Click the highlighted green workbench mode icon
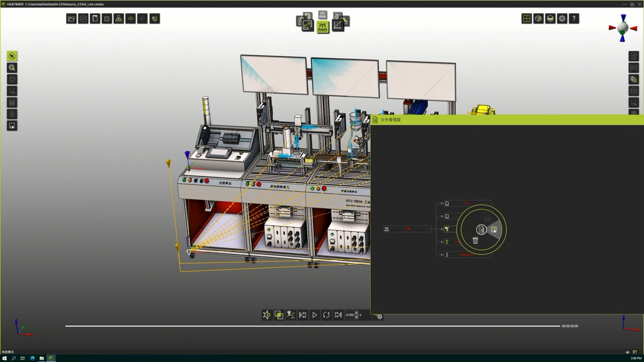Image resolution: width=644 pixels, height=362 pixels. tap(323, 27)
